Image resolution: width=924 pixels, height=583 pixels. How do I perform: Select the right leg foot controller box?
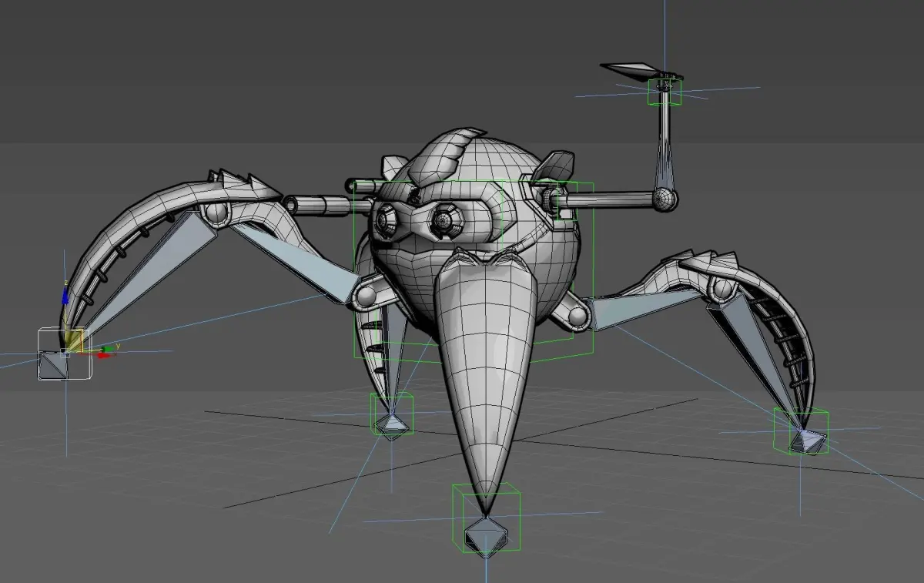802,431
